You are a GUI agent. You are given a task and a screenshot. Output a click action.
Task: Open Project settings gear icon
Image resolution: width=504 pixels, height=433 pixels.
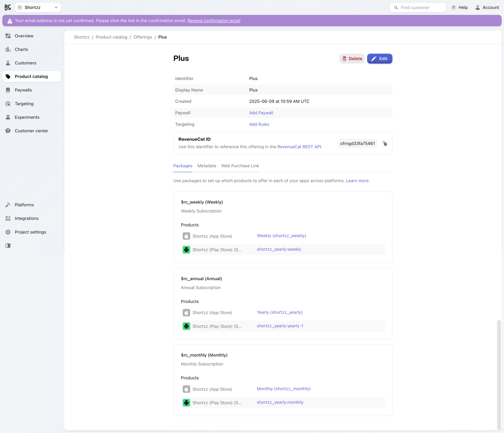[x=8, y=232]
